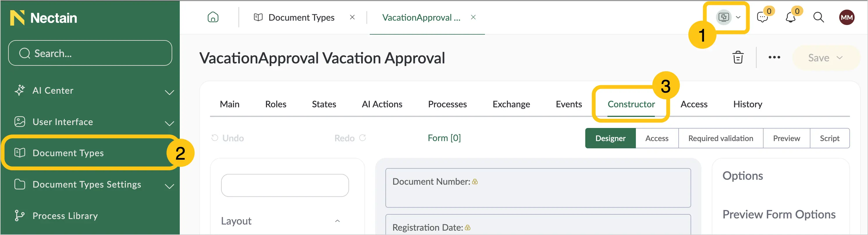868x235 pixels.
Task: Click the MM user avatar
Action: pyautogui.click(x=847, y=17)
